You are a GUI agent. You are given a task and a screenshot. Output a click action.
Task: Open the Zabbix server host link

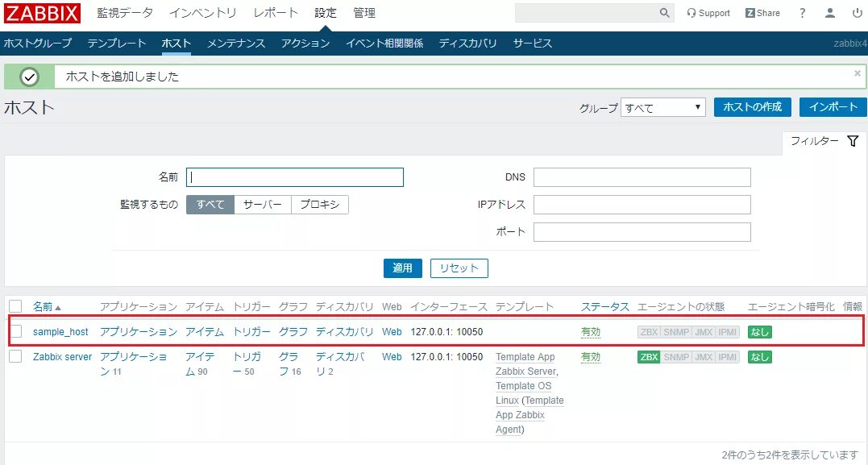click(x=63, y=356)
